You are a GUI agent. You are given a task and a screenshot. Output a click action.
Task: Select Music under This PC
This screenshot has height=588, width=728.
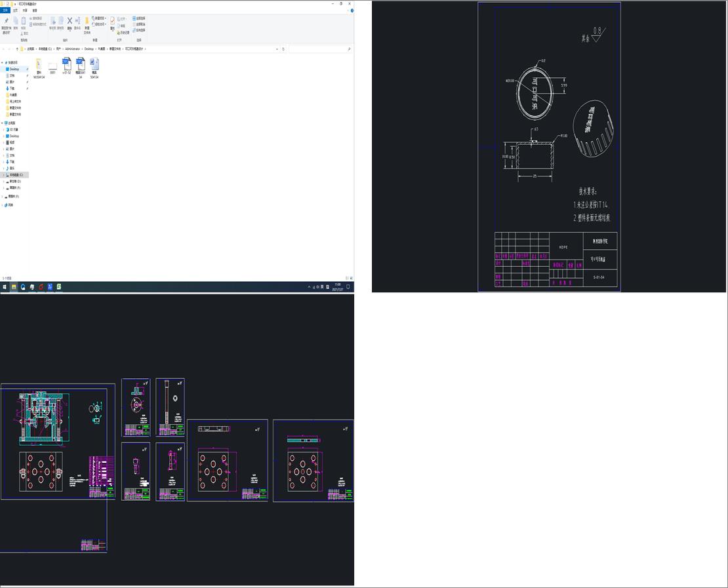pos(12,168)
